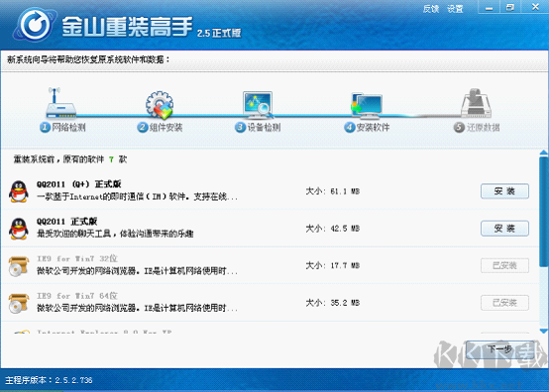This screenshot has width=549, height=392.
Task: Click 已安装 button for IE9 64位
Action: coord(504,303)
